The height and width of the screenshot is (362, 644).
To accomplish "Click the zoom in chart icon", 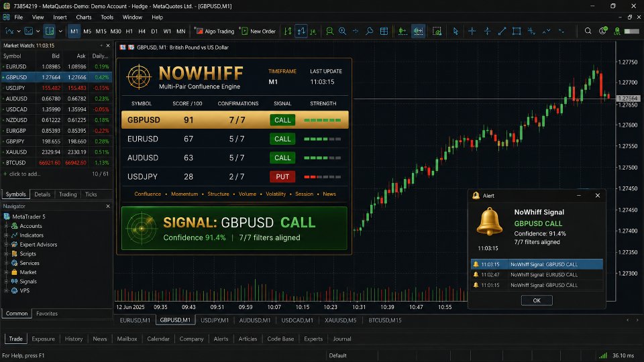I will [x=343, y=32].
